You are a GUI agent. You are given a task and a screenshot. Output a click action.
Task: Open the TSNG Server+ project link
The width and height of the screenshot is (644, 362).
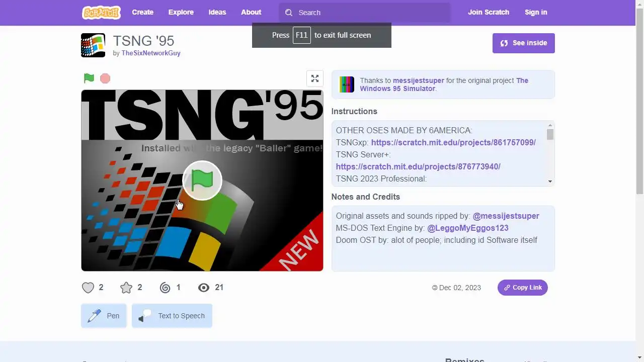pyautogui.click(x=418, y=166)
